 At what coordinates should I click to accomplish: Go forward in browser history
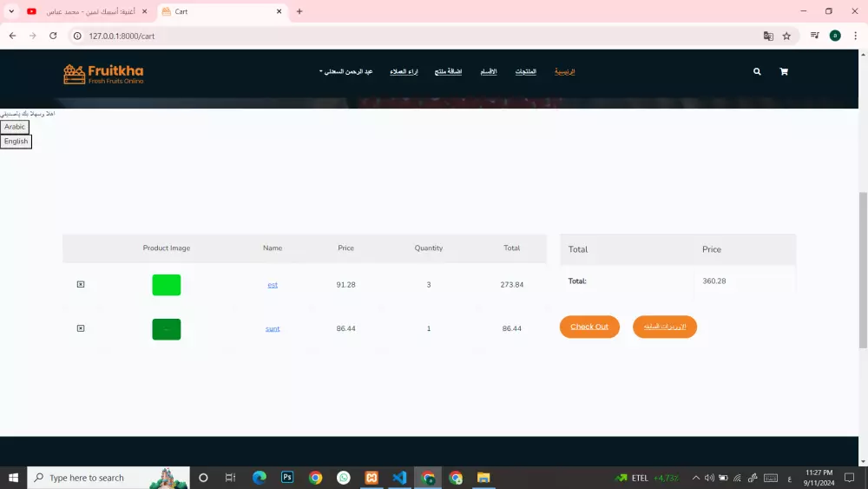click(33, 36)
